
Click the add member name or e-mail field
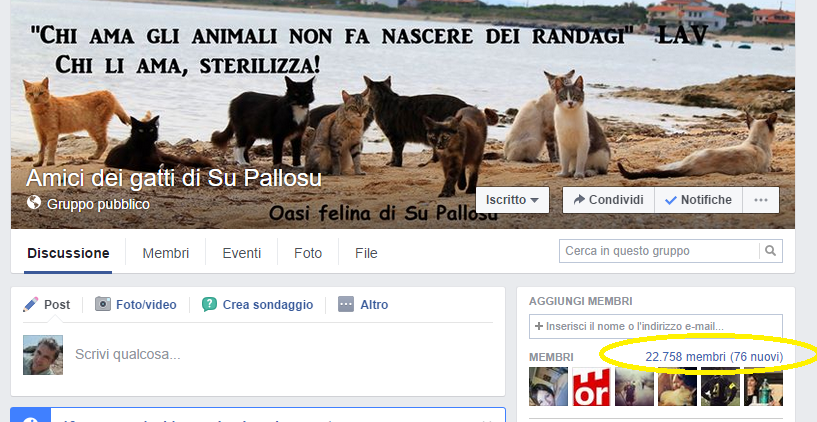[655, 327]
